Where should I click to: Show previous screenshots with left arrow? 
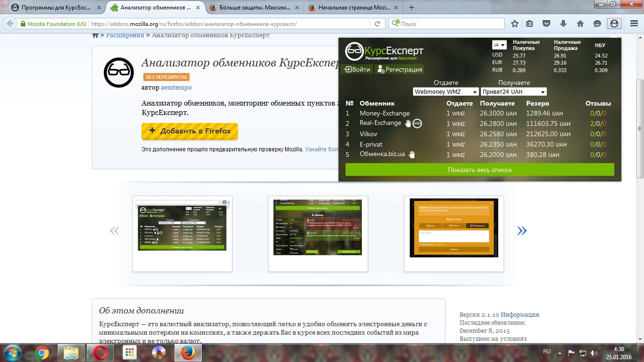click(x=114, y=230)
